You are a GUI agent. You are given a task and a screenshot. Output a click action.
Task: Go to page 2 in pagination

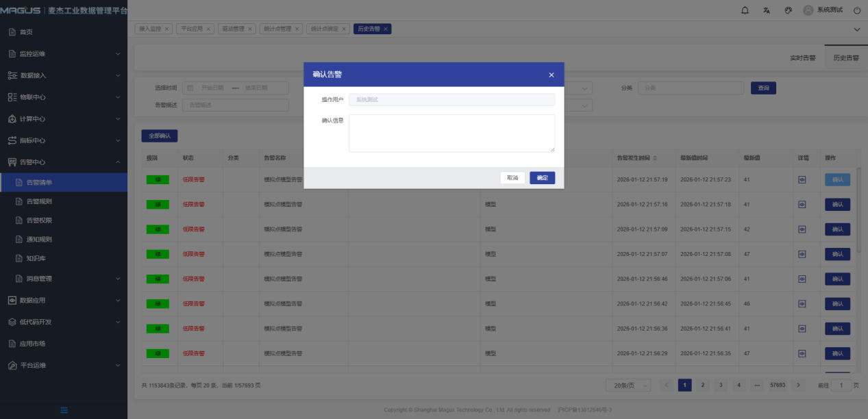tap(702, 385)
